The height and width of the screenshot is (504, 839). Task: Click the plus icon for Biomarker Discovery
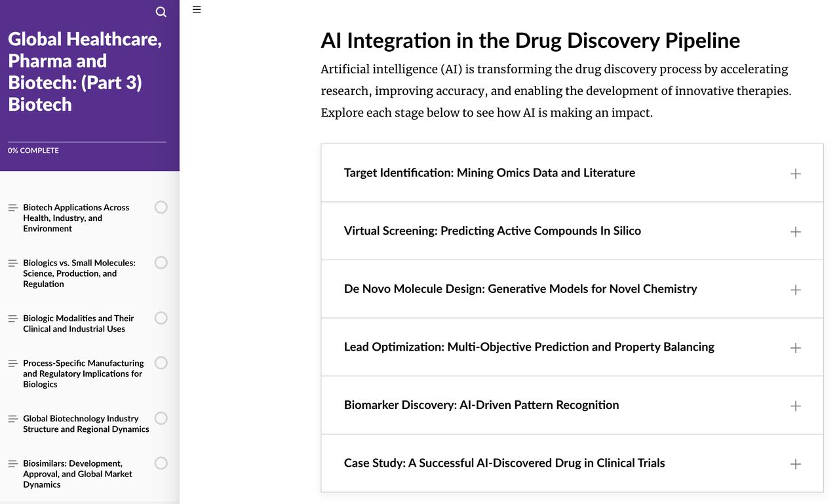point(796,406)
